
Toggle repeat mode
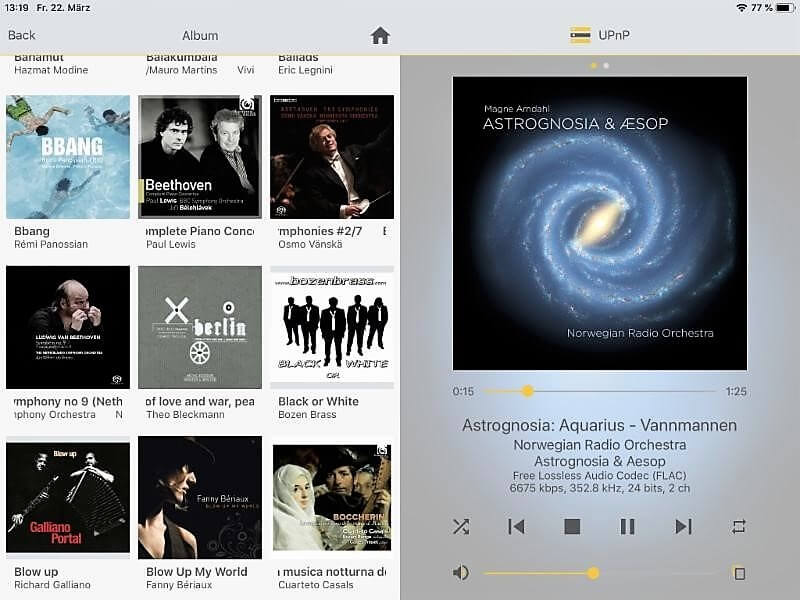(x=738, y=526)
